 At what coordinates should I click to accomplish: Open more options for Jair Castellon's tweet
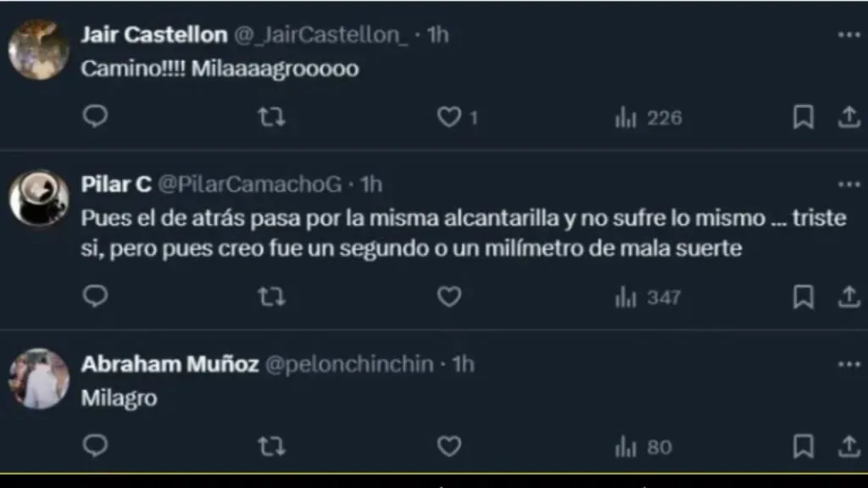click(849, 35)
